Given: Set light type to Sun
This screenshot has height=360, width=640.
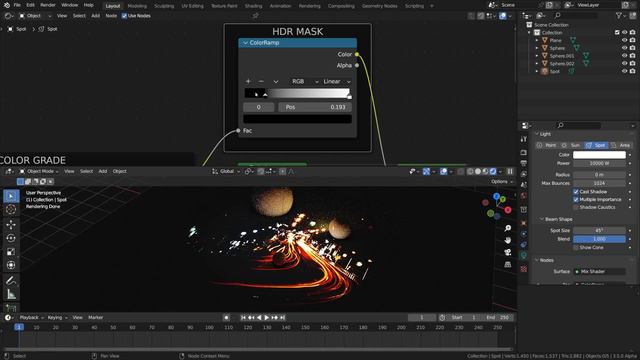Looking at the screenshot, I should (571, 145).
